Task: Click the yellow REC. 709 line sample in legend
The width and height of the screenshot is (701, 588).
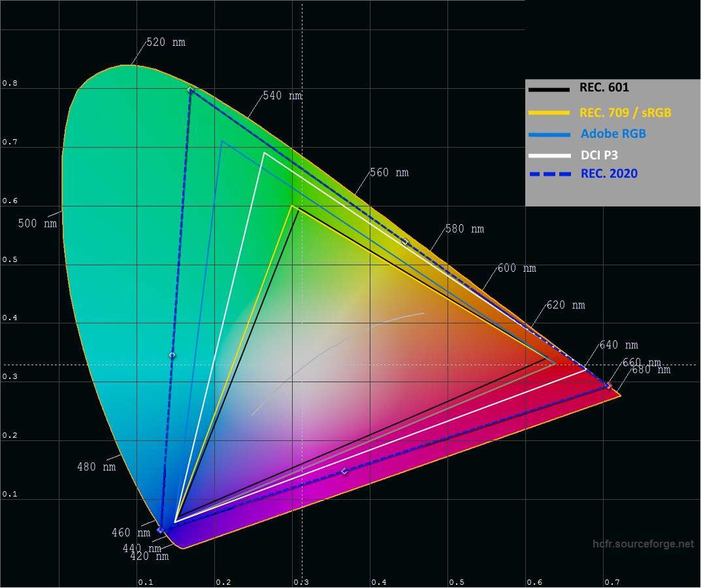Action: tap(549, 112)
